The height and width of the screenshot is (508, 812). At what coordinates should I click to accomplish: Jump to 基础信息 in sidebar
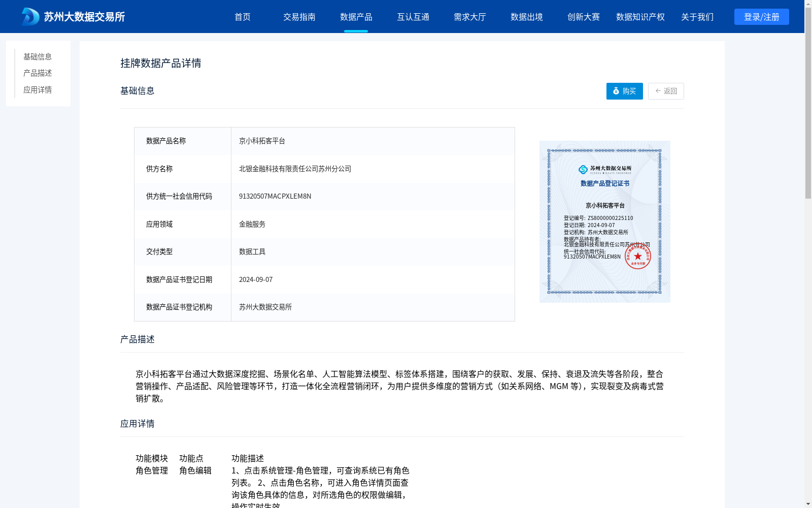(38, 56)
